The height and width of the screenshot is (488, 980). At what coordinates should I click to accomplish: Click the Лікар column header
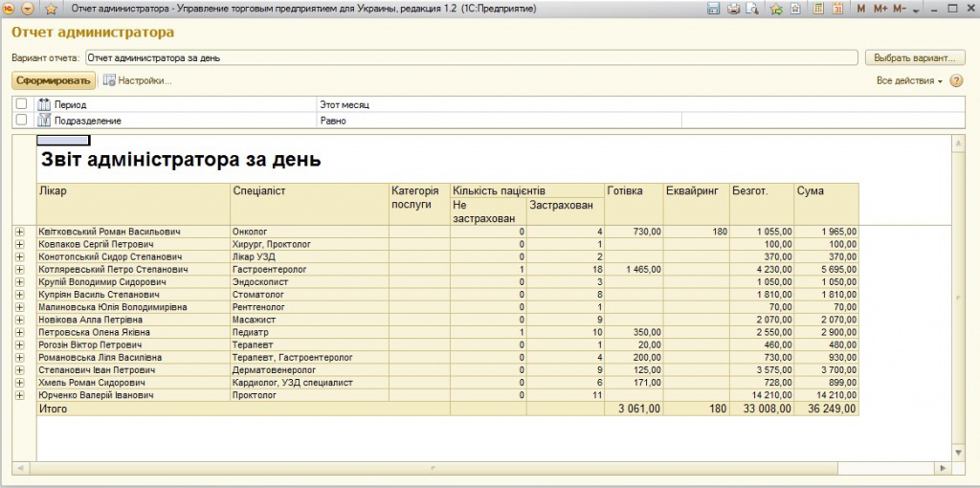click(x=134, y=204)
